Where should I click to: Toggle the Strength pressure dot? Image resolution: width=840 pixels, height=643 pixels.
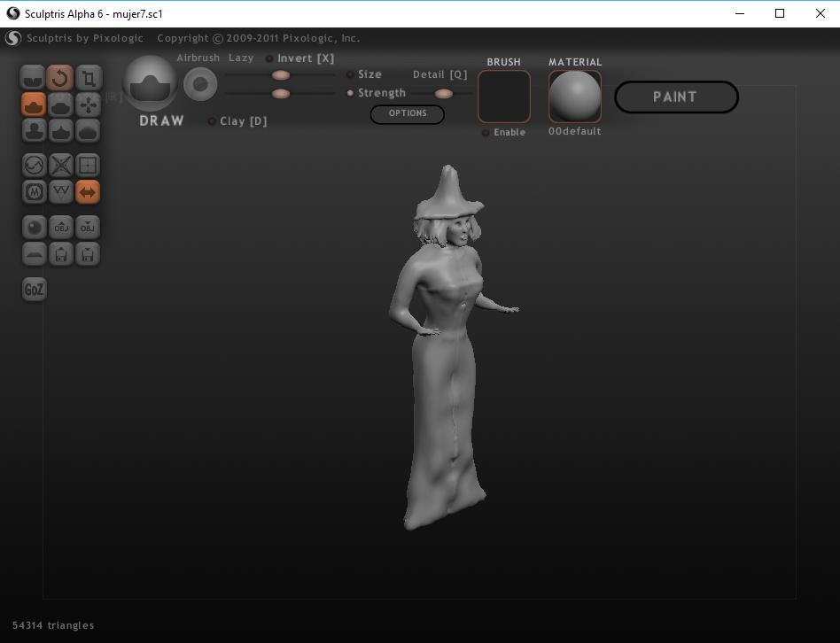350,93
